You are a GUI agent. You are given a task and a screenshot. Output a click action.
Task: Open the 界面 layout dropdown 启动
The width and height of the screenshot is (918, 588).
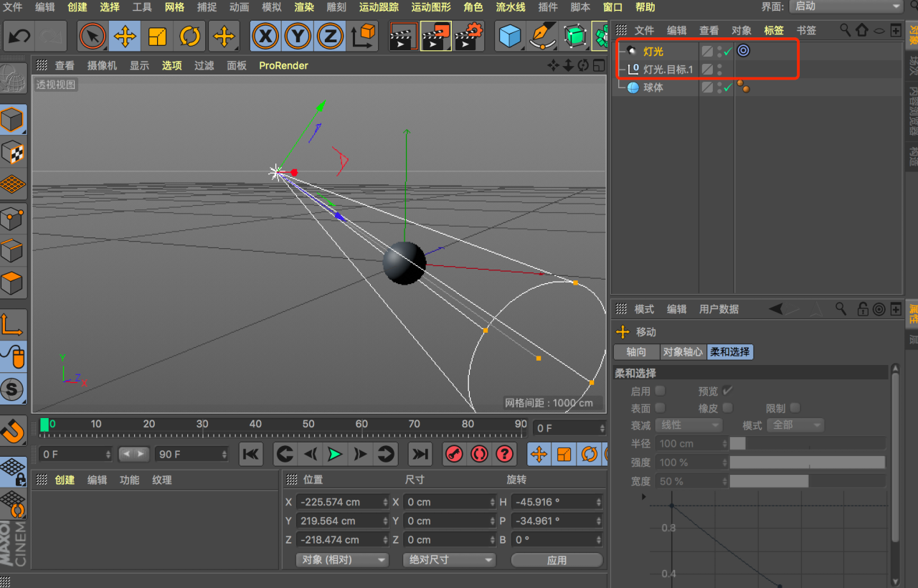pos(846,6)
